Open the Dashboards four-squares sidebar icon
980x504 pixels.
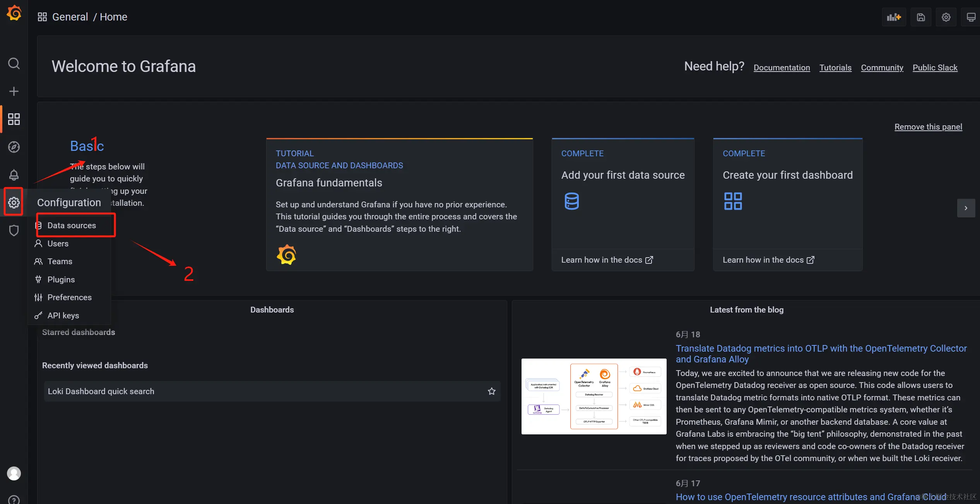pyautogui.click(x=14, y=119)
